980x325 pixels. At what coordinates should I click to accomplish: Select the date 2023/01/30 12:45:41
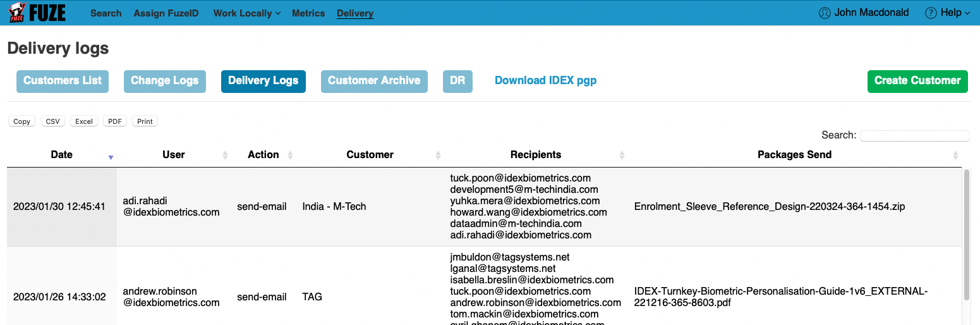[59, 206]
